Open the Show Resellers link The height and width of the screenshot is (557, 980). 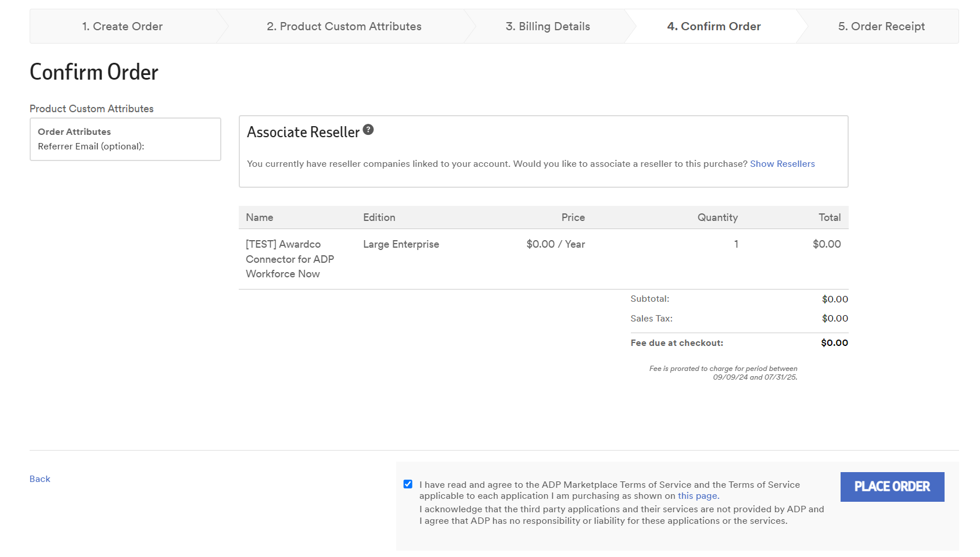pyautogui.click(x=782, y=164)
